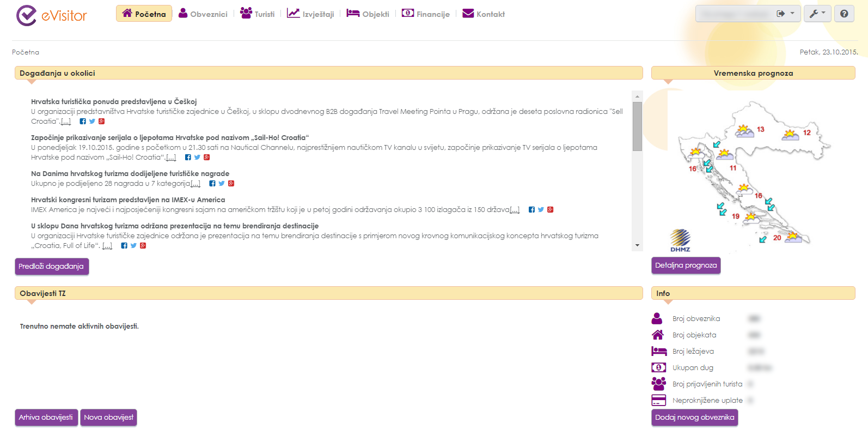The width and height of the screenshot is (868, 435).
Task: Expand the IMEX America article with [...] link
Action: click(x=515, y=210)
